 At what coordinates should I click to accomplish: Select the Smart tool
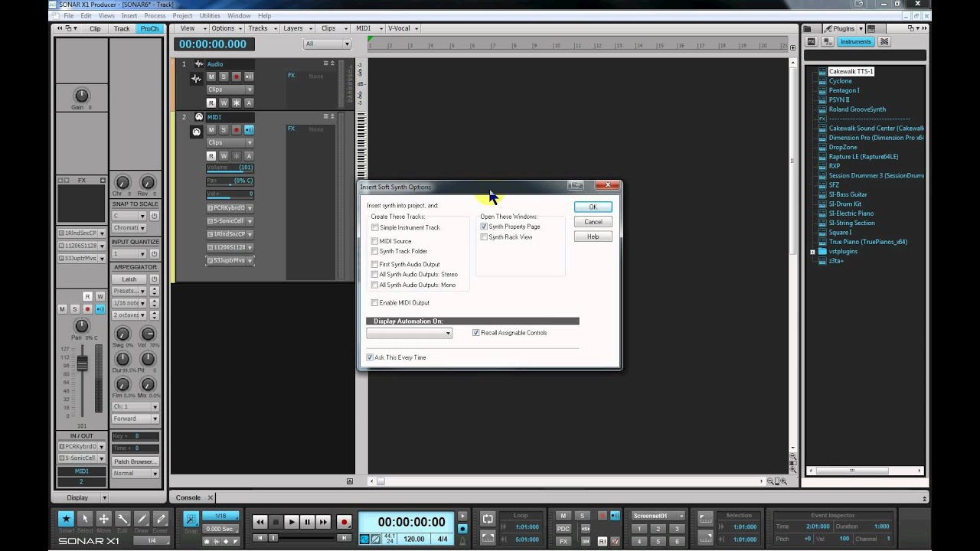point(67,519)
